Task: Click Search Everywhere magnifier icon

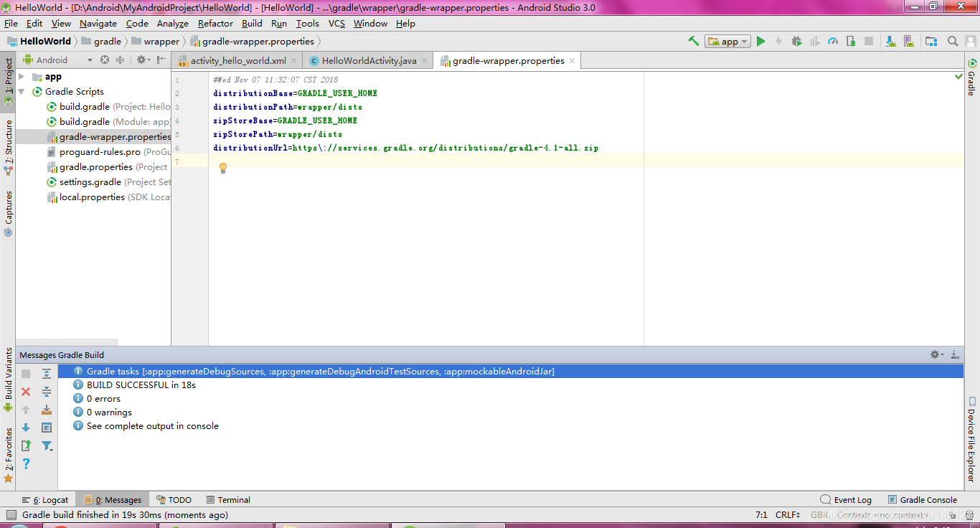Action: point(953,41)
